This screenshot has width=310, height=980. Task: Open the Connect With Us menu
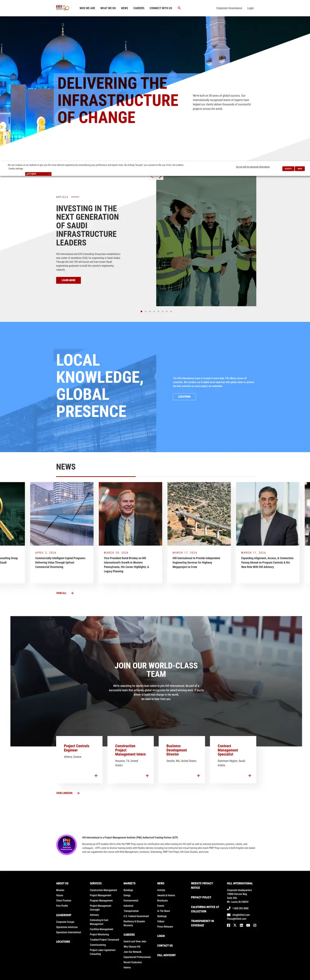[x=161, y=8]
